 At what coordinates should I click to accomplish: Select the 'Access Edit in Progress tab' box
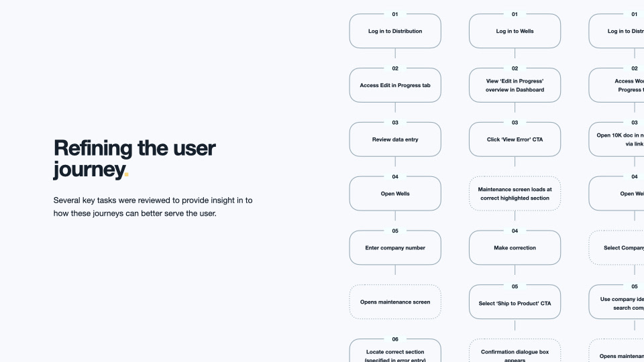point(395,86)
